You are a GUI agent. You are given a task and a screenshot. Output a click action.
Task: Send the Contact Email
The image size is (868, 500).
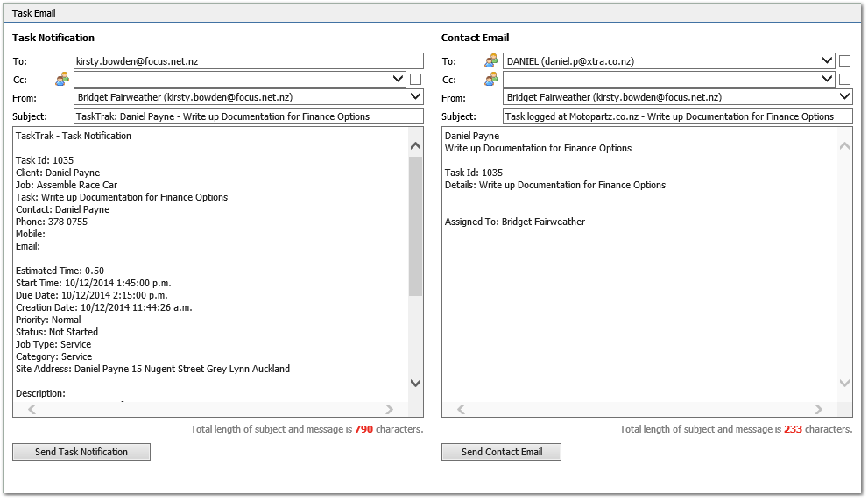coord(502,452)
